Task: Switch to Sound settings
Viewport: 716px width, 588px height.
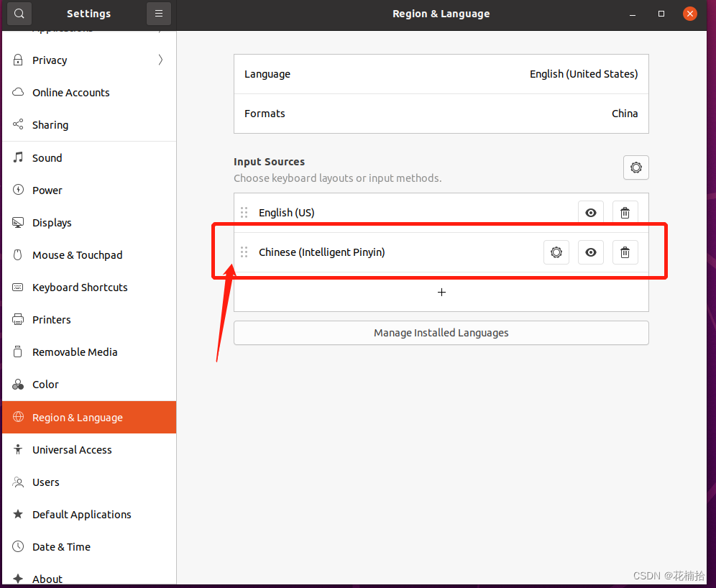Action: [89, 158]
